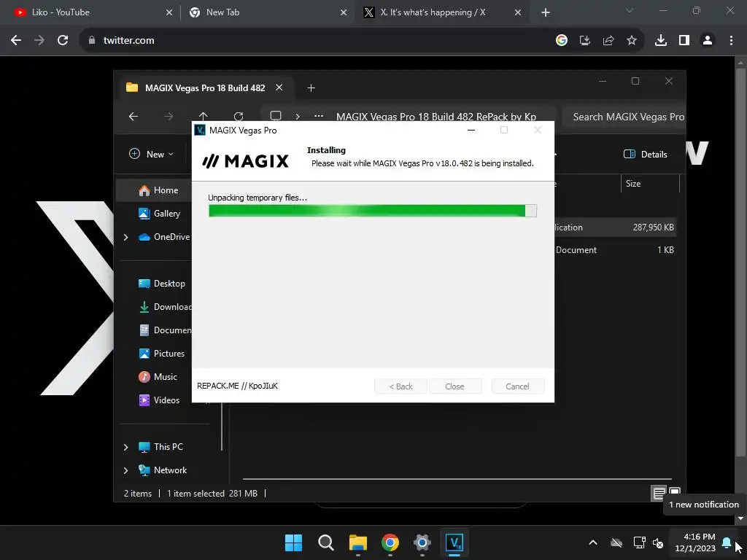Click the monitor icon in Explorer breadcrumb
This screenshot has height=560, width=747.
pos(275,116)
